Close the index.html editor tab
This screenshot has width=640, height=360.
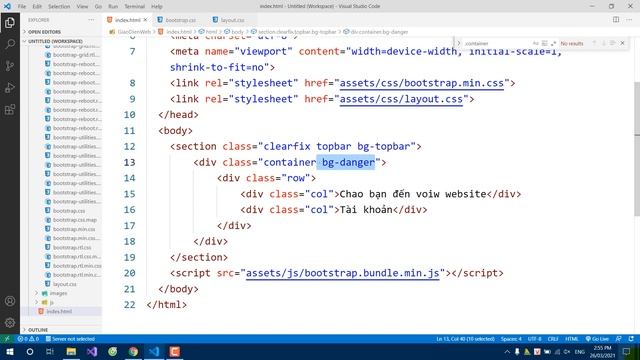point(145,20)
